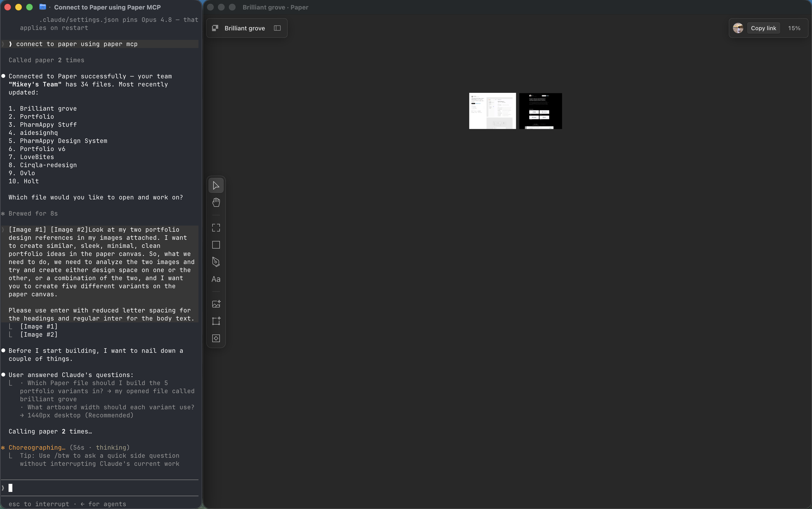Click the '[Image #1]' attachment line

point(39,326)
